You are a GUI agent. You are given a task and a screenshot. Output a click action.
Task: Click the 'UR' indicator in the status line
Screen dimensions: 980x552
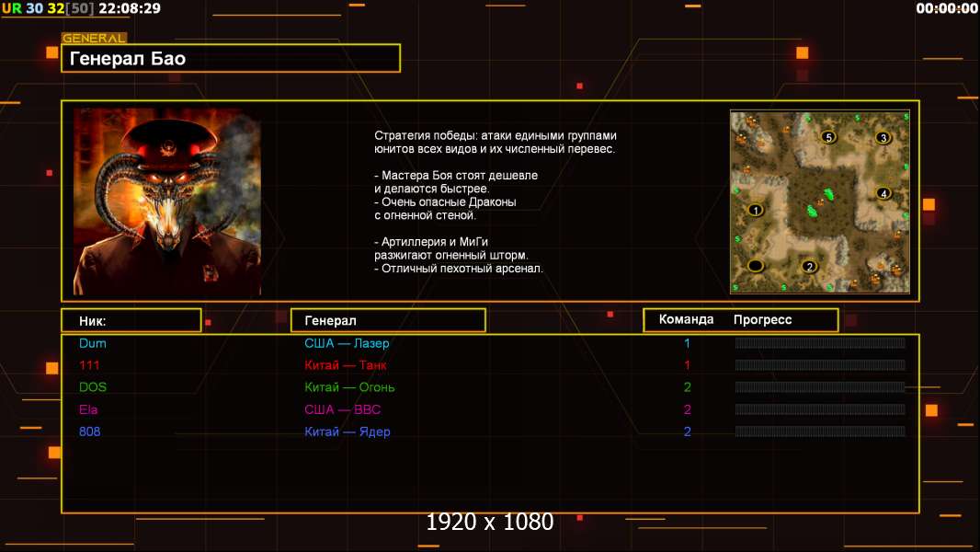[x=11, y=8]
